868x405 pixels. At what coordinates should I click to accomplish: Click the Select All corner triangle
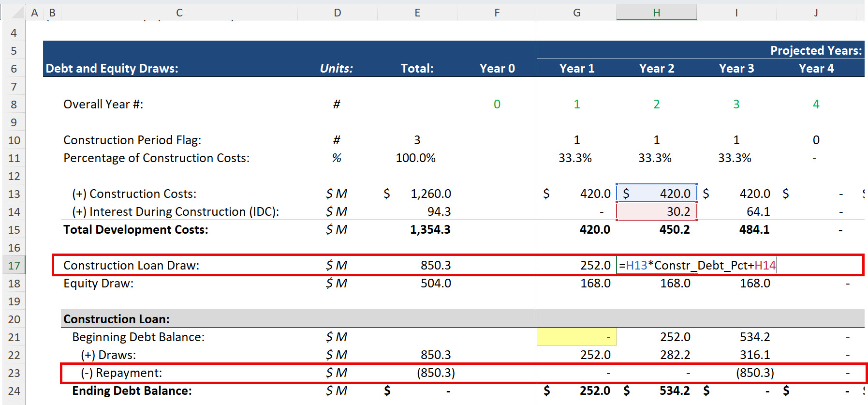click(17, 13)
